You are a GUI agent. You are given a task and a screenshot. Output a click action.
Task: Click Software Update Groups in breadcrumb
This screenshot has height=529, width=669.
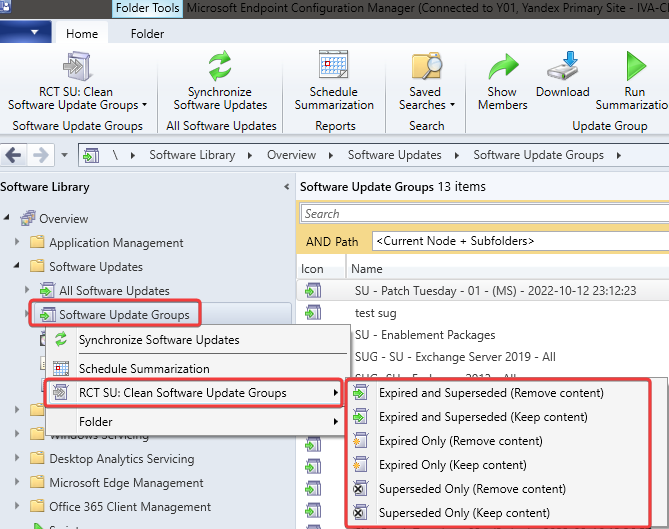[538, 155]
